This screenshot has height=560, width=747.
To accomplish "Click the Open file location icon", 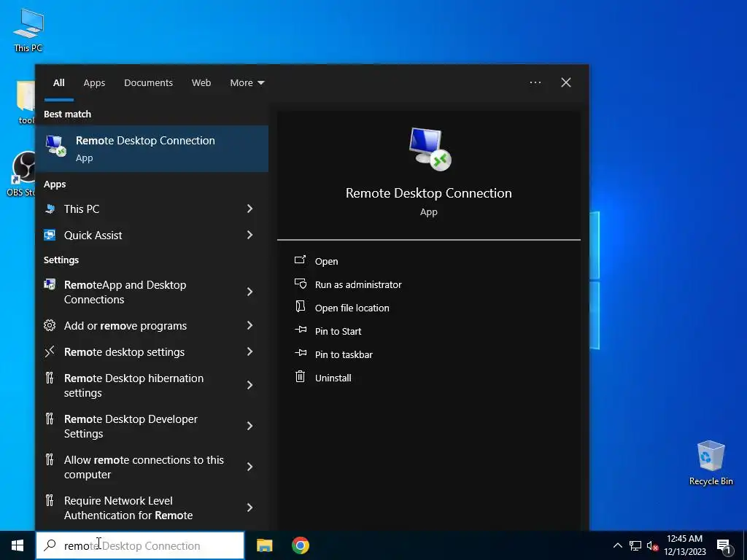I will [300, 306].
